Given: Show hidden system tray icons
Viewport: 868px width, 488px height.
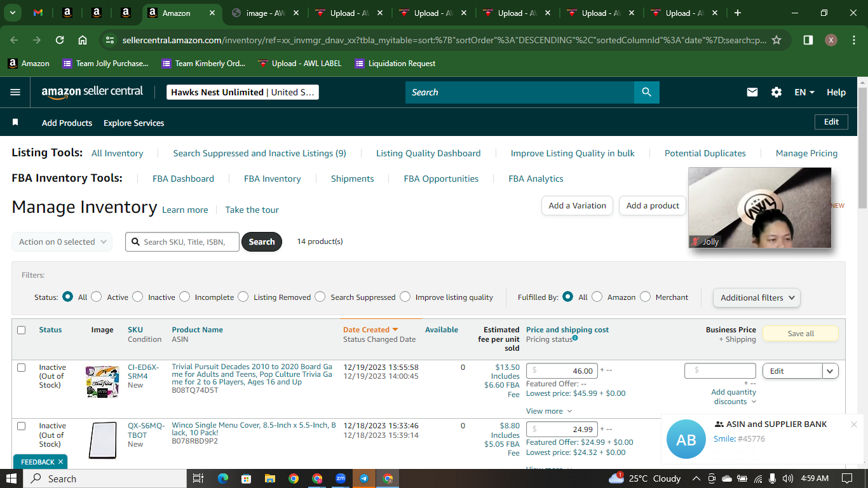Looking at the screenshot, I should (696, 478).
